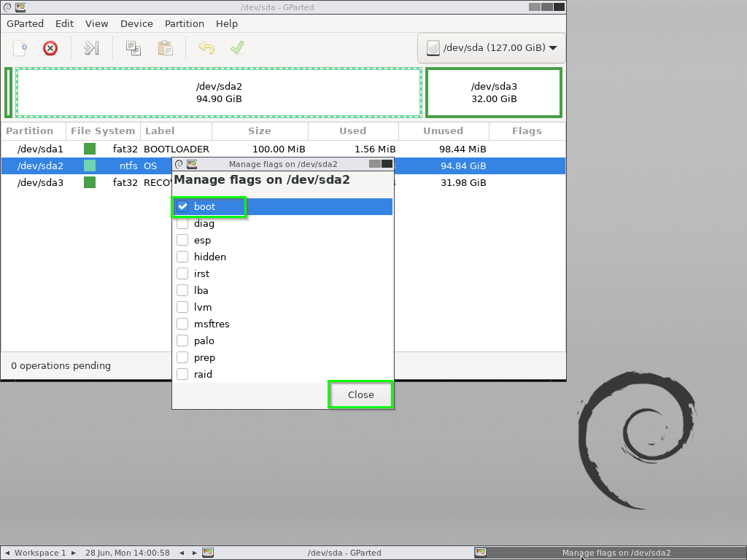This screenshot has width=747, height=560.
Task: Sort by the Flags column header
Action: (527, 131)
